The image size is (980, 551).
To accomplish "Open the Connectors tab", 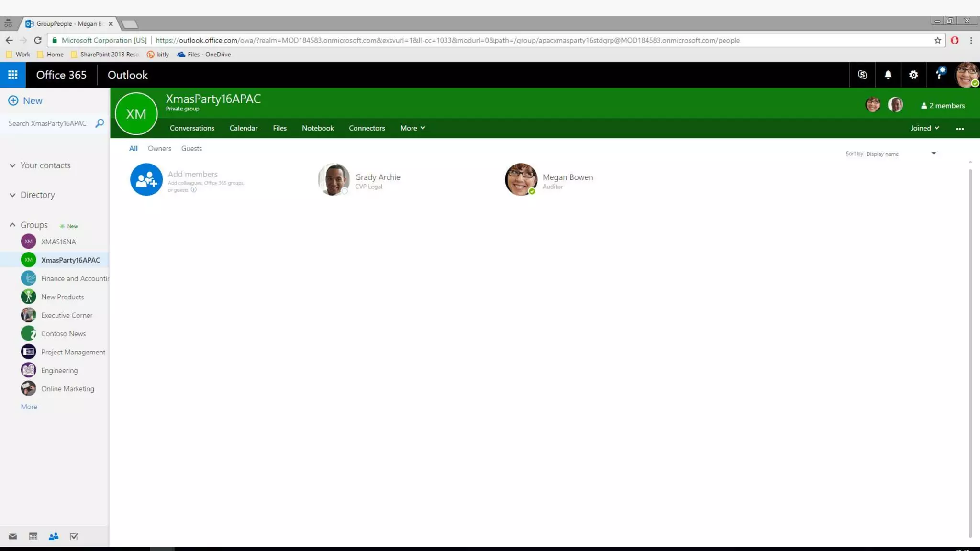I will pyautogui.click(x=367, y=128).
